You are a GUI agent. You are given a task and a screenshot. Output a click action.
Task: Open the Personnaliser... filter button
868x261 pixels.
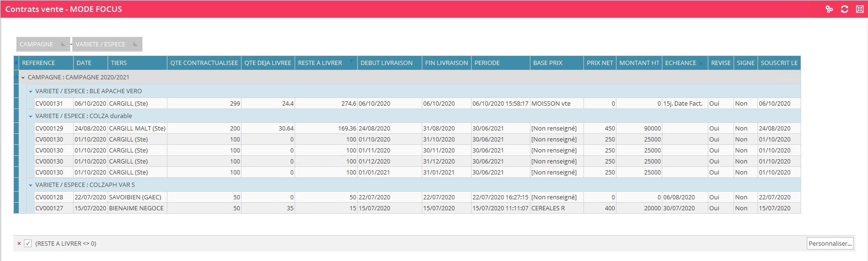[830, 243]
